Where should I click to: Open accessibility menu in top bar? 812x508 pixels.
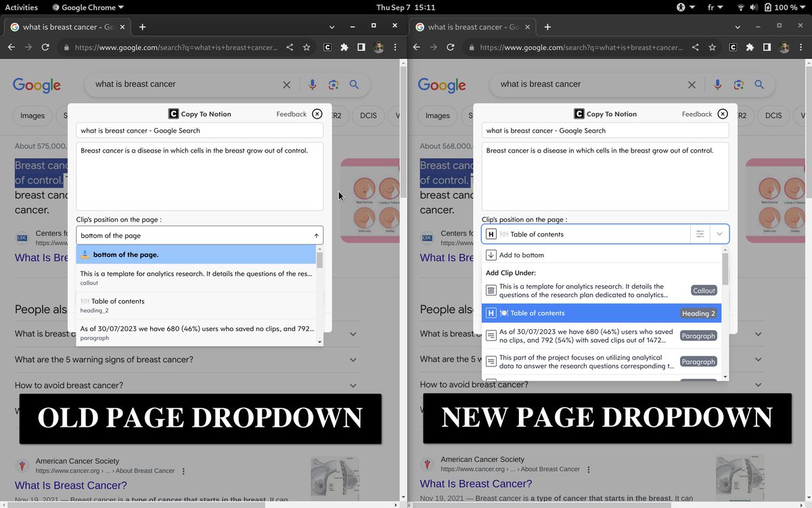tap(685, 7)
